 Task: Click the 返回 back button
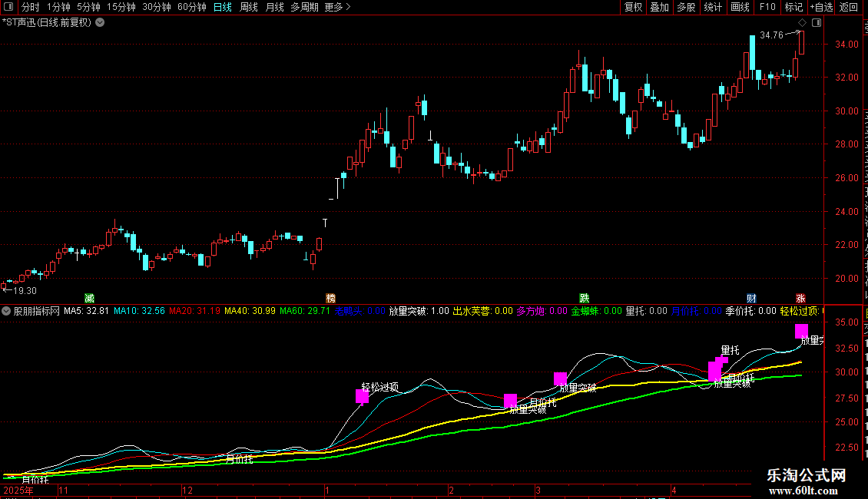[849, 7]
